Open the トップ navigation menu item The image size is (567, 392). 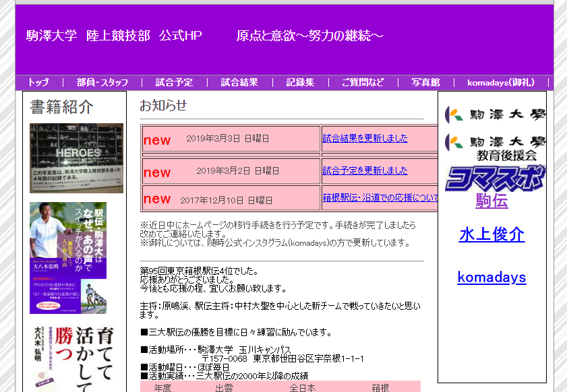(x=38, y=82)
